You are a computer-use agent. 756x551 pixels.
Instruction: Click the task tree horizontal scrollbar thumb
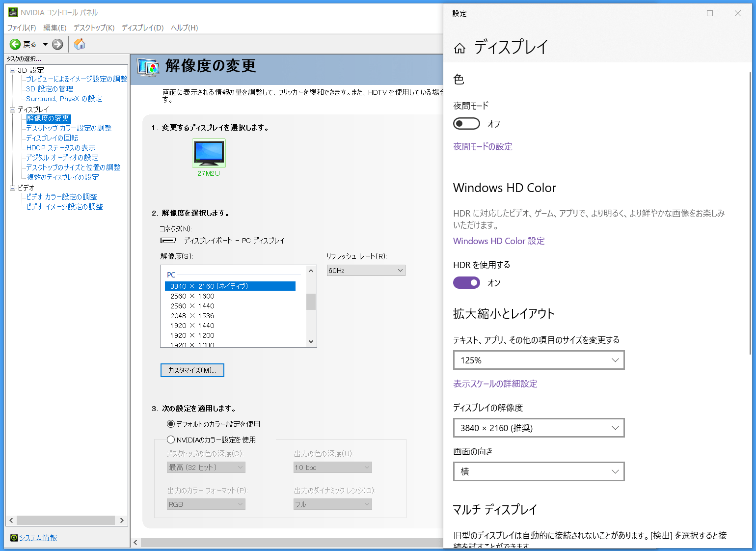point(66,520)
